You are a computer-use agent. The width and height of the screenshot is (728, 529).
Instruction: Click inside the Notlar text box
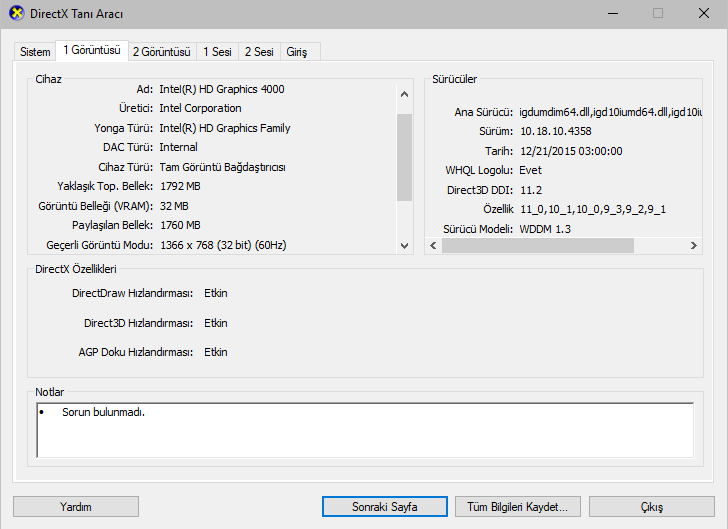coord(365,430)
